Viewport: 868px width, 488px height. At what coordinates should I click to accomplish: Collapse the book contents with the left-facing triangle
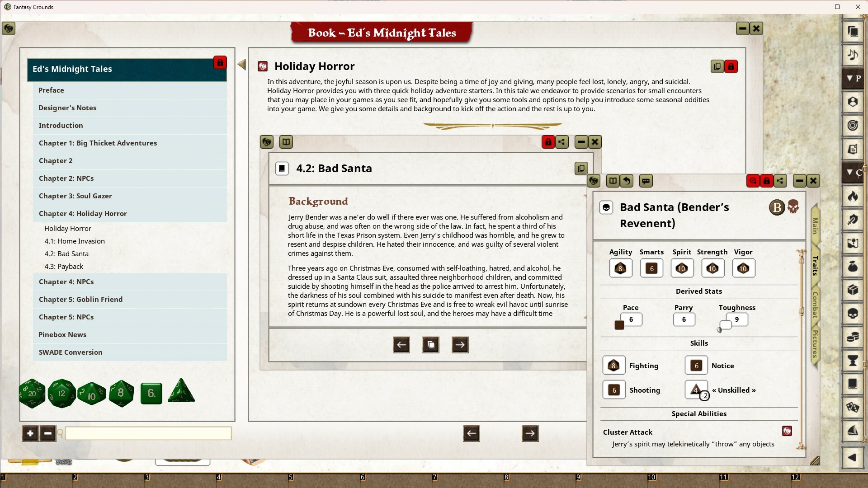click(x=241, y=65)
